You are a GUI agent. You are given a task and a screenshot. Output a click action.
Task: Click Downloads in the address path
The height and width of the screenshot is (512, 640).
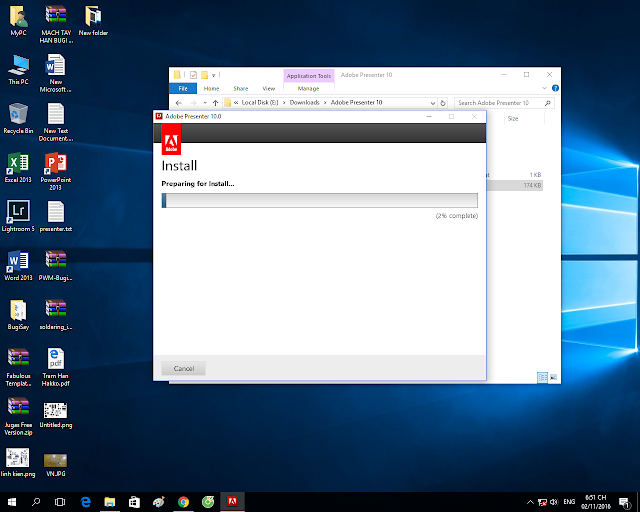(x=304, y=102)
